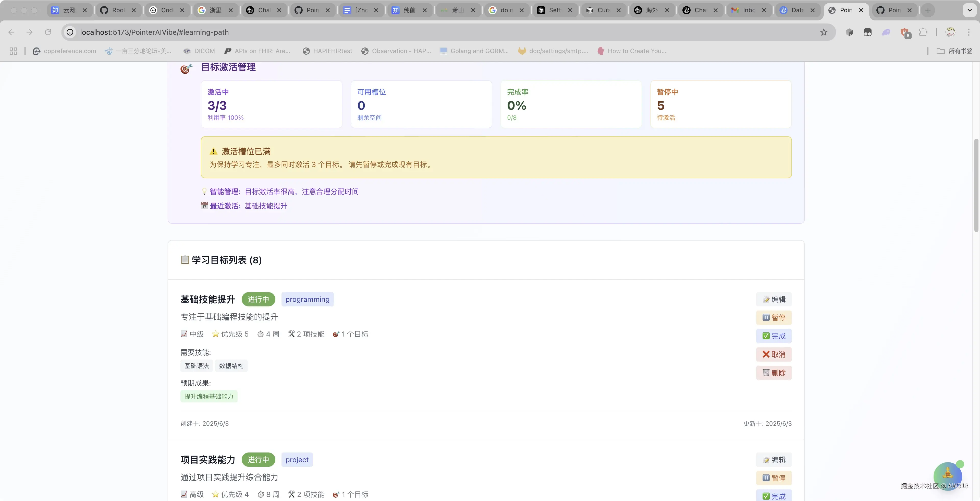Reload the current page
Screen dimensions: 980x501
[48, 32]
